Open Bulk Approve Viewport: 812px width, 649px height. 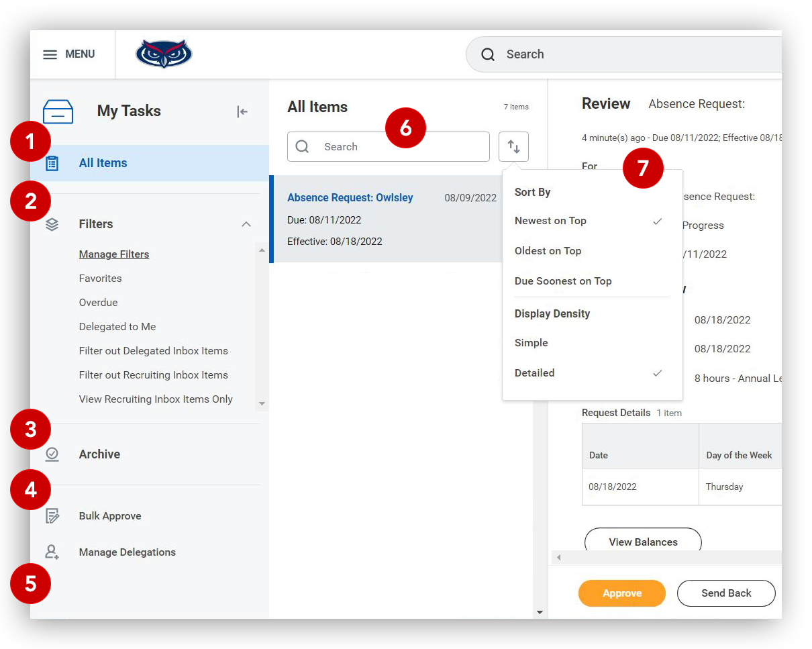pos(110,516)
